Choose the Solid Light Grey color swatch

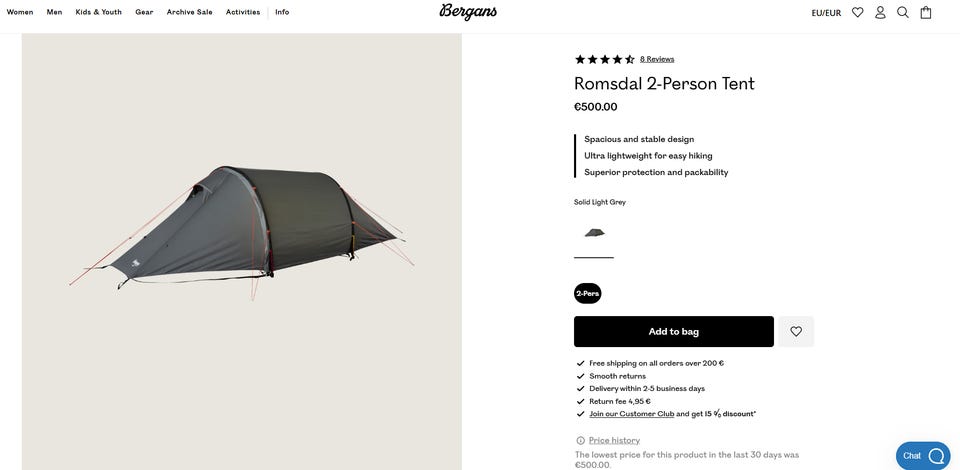tap(594, 233)
